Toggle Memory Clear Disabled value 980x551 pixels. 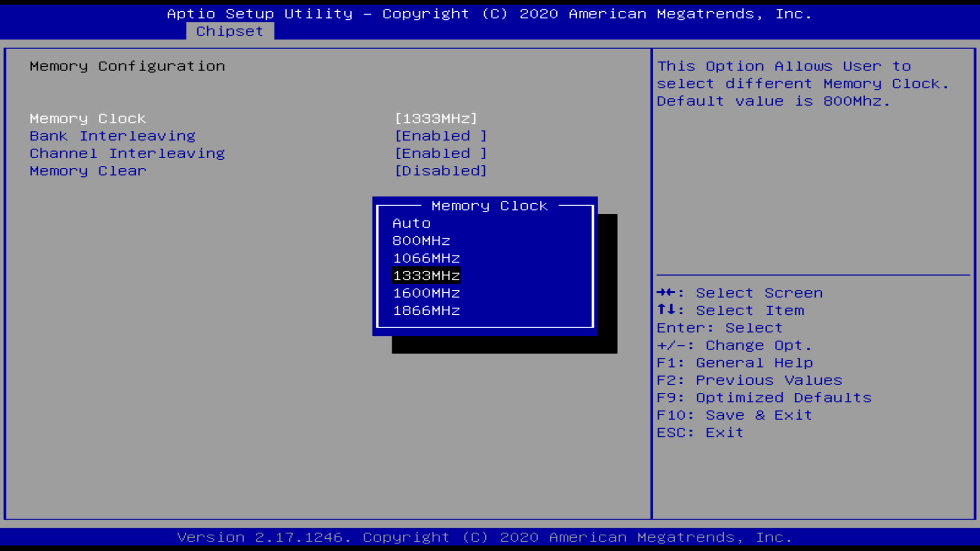tap(441, 171)
